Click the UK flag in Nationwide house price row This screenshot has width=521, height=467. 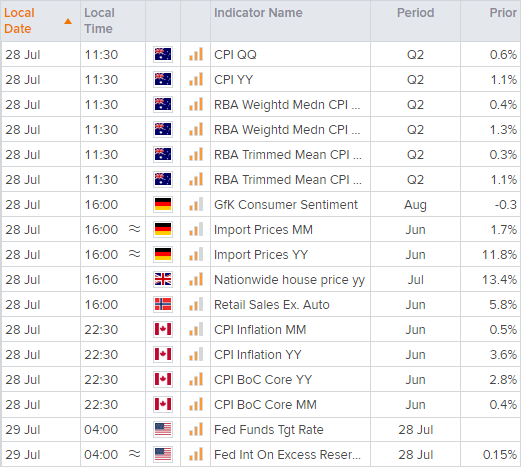tap(163, 279)
